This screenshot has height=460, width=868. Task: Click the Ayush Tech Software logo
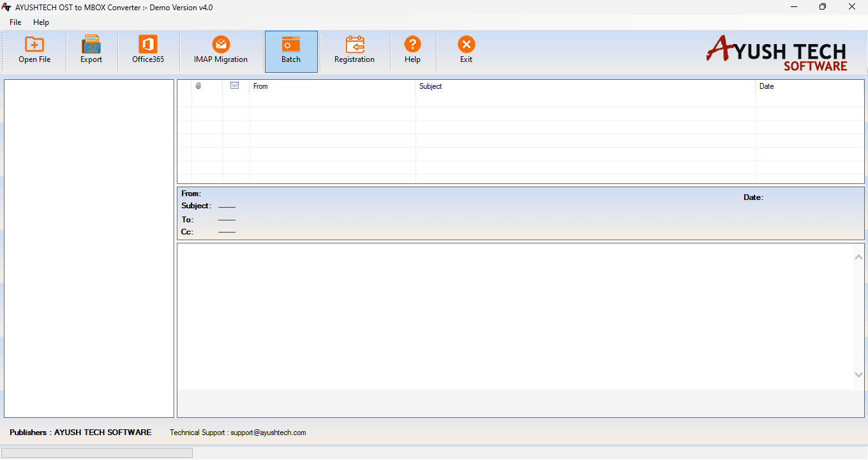pyautogui.click(x=777, y=54)
